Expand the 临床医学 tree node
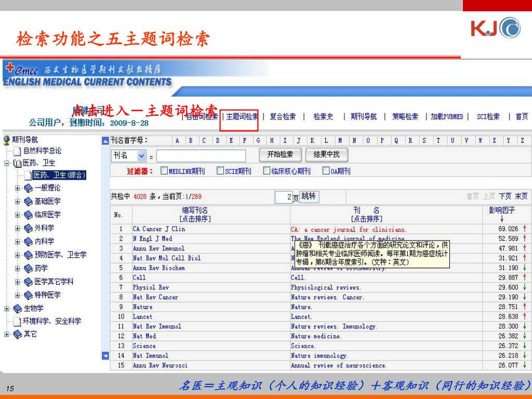The image size is (532, 399). (18, 215)
